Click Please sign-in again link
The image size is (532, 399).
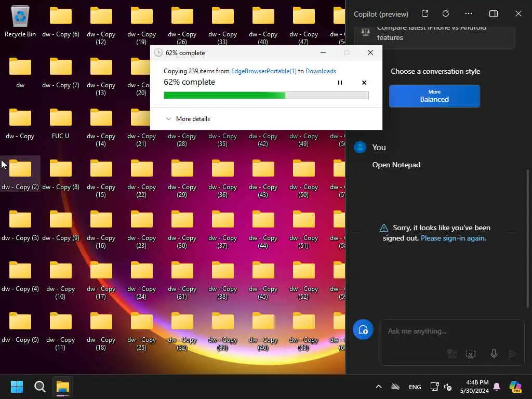453,238
